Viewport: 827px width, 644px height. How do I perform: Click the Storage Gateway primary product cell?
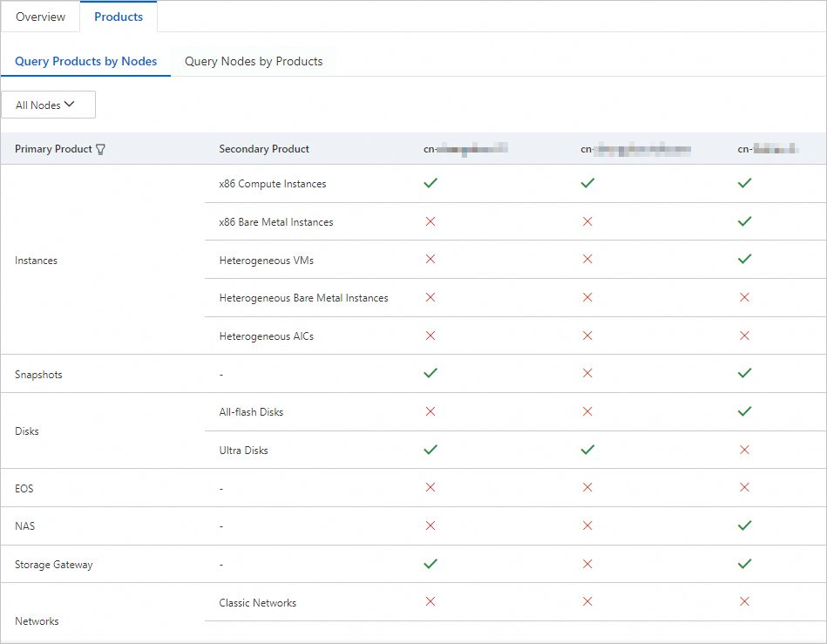[54, 565]
